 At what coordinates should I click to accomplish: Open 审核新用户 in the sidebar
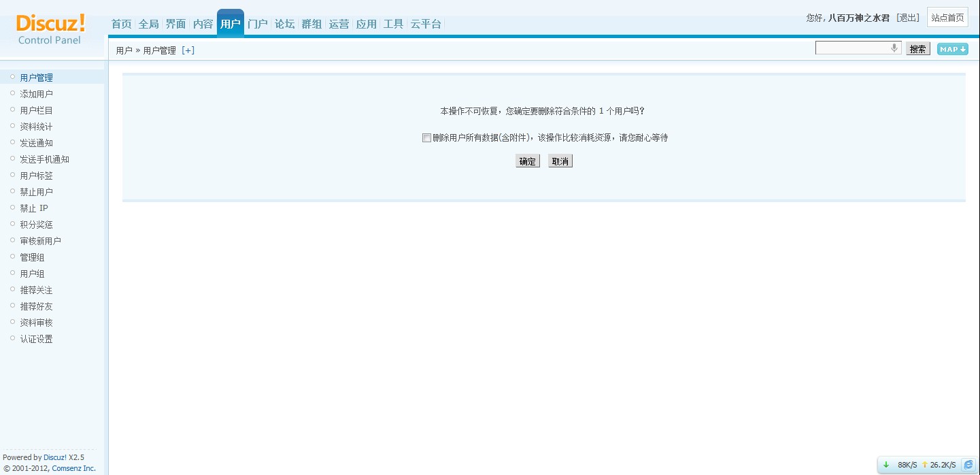40,241
